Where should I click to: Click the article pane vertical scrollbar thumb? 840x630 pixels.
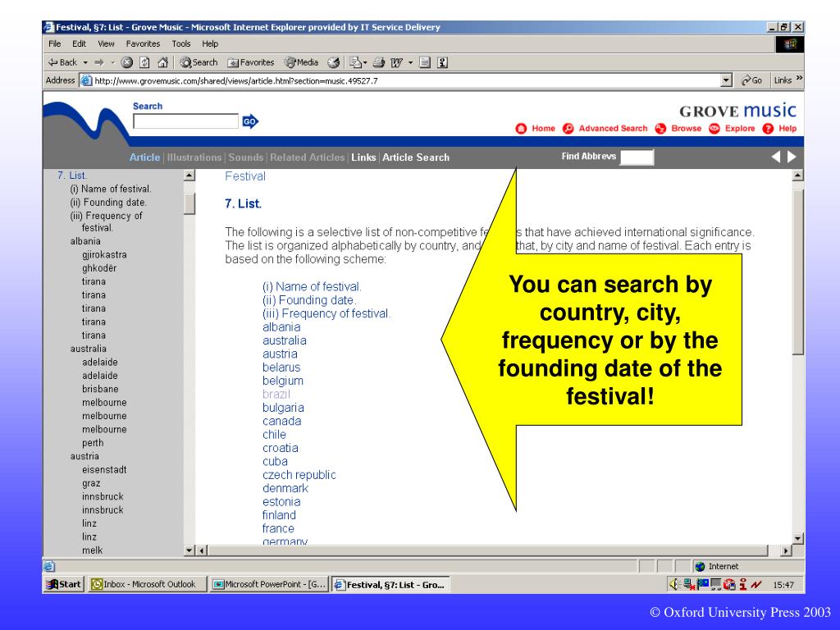tap(797, 271)
